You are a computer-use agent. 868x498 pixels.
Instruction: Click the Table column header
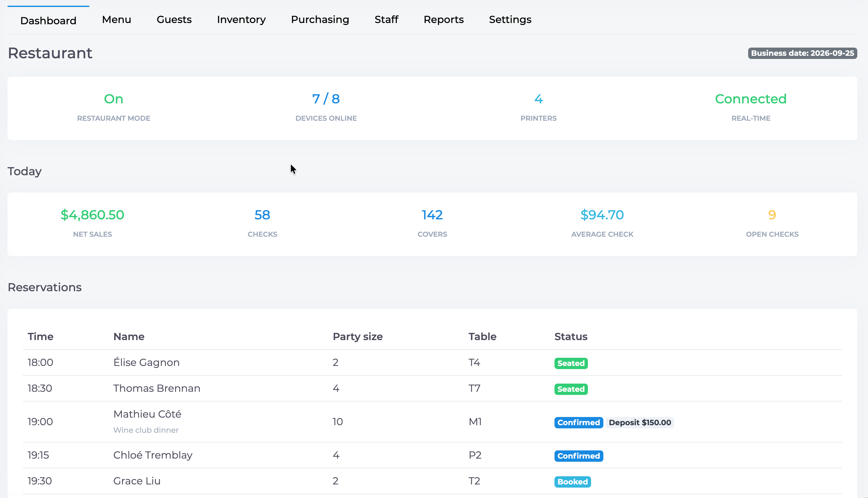pyautogui.click(x=482, y=337)
